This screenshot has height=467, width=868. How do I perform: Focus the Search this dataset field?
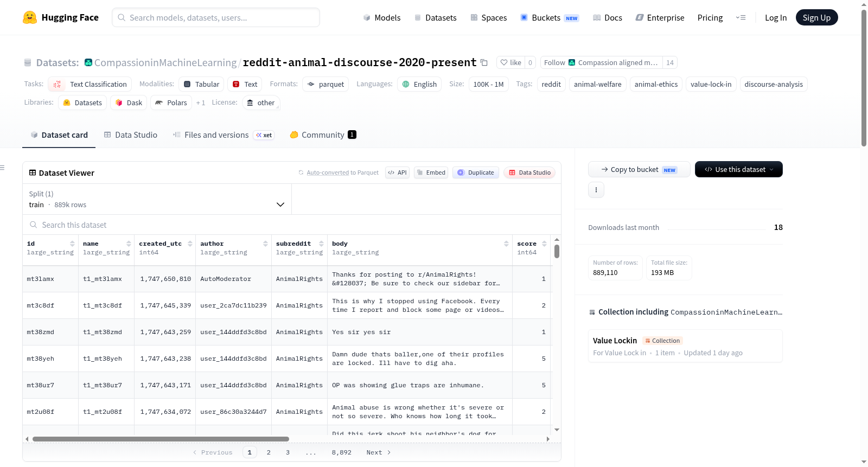[292, 225]
